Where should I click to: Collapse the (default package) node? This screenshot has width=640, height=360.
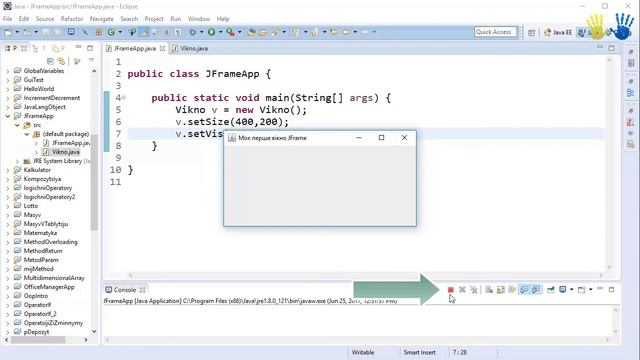coord(27,134)
